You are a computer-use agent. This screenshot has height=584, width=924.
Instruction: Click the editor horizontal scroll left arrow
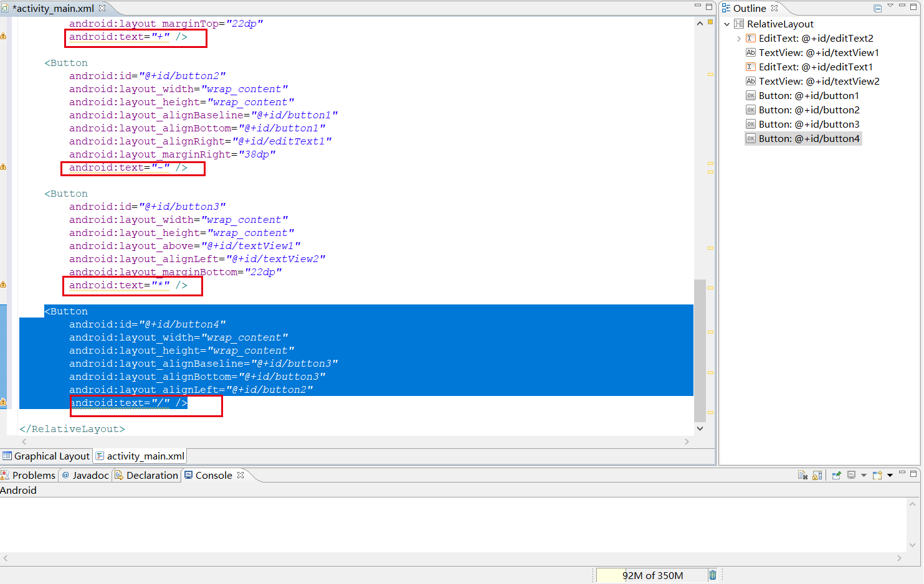pos(24,441)
